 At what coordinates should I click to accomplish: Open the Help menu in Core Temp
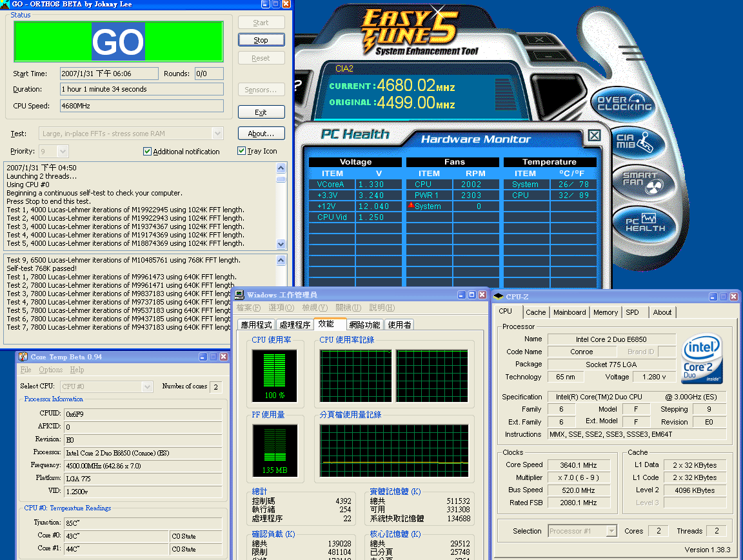pos(77,370)
